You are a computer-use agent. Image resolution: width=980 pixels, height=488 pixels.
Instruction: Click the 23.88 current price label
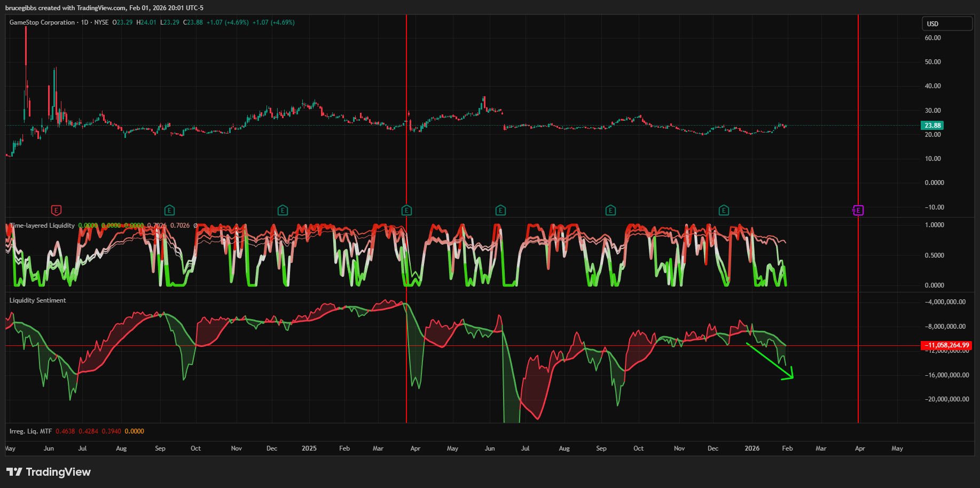932,126
